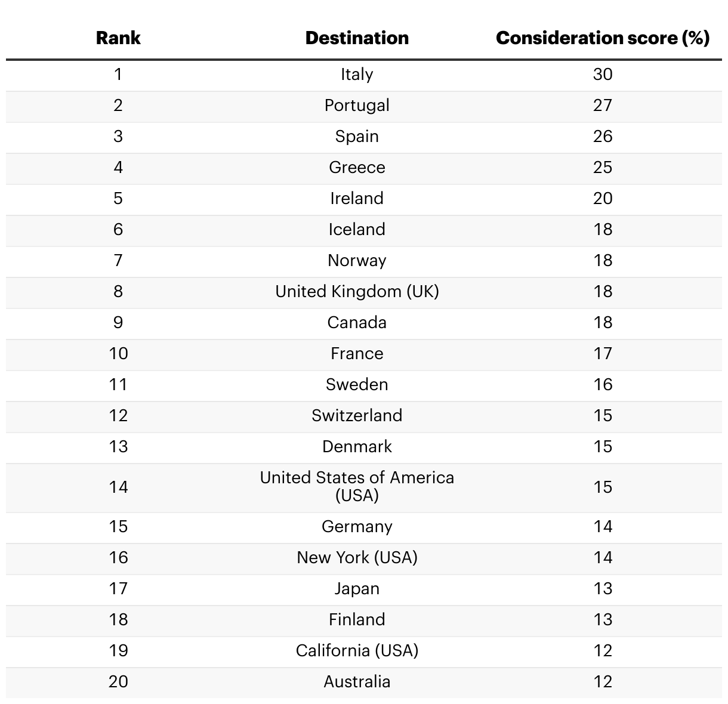This screenshot has height=704, width=728.
Task: Select the Greece destination cell
Action: pos(357,168)
